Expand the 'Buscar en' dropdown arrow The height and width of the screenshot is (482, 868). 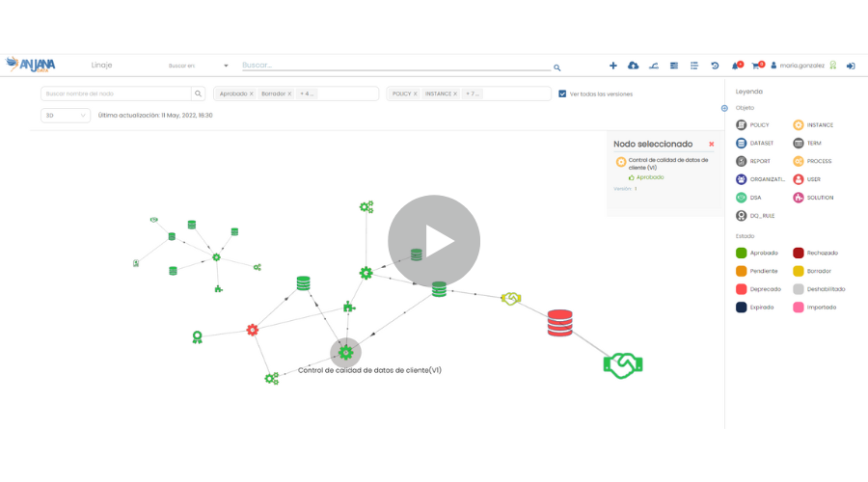(226, 66)
